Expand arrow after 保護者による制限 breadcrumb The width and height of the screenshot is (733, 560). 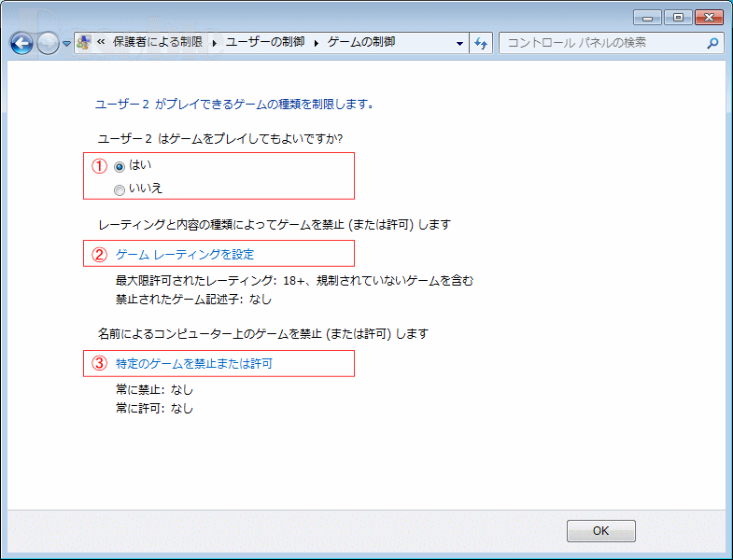[214, 43]
